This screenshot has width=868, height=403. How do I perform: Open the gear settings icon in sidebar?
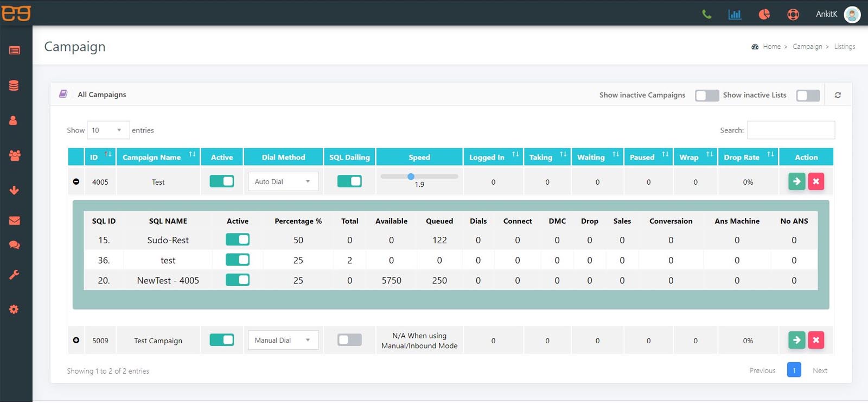(15, 309)
